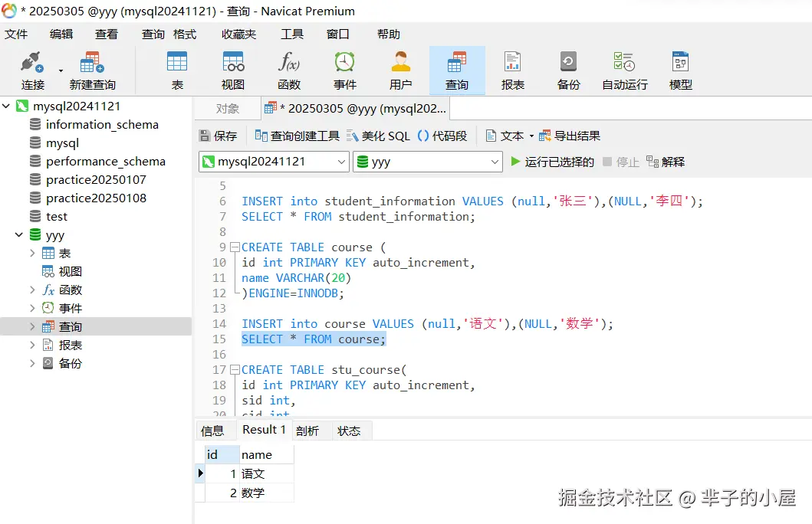Switch to the 信息 result tab
The width and height of the screenshot is (812, 524).
212,431
